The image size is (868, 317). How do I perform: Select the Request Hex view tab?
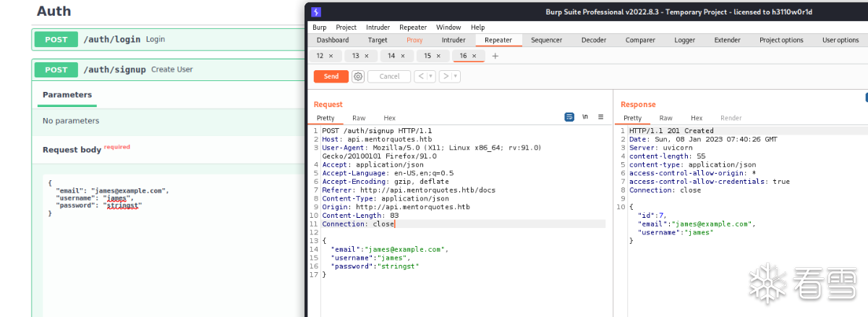coord(389,118)
